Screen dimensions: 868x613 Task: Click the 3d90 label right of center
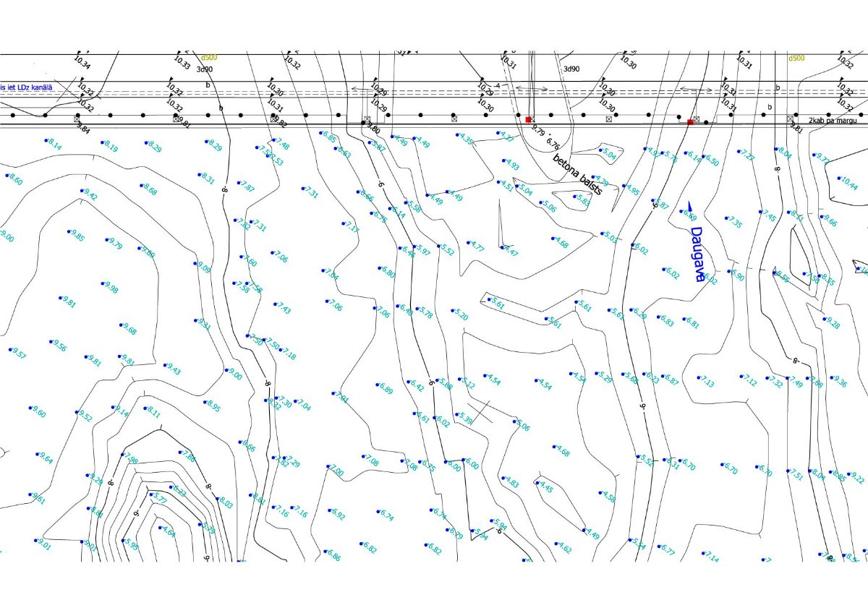pos(571,69)
